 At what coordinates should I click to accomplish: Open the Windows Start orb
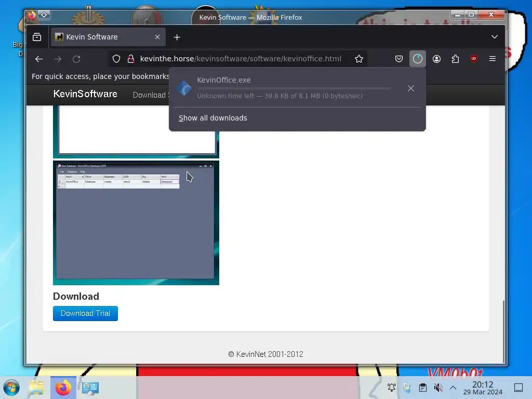point(11,388)
